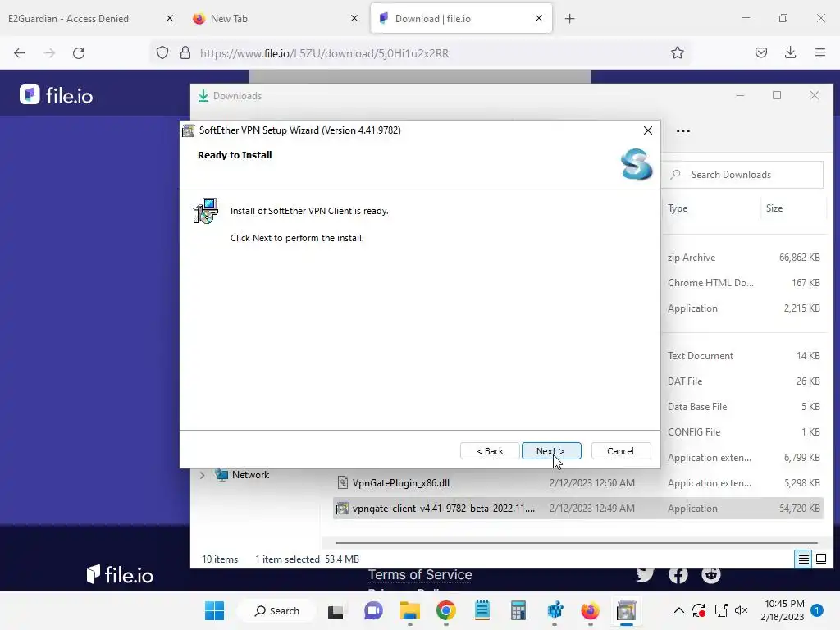Click the horizontal scrollbar in Downloads
Image resolution: width=840 pixels, height=630 pixels.
tap(577, 543)
